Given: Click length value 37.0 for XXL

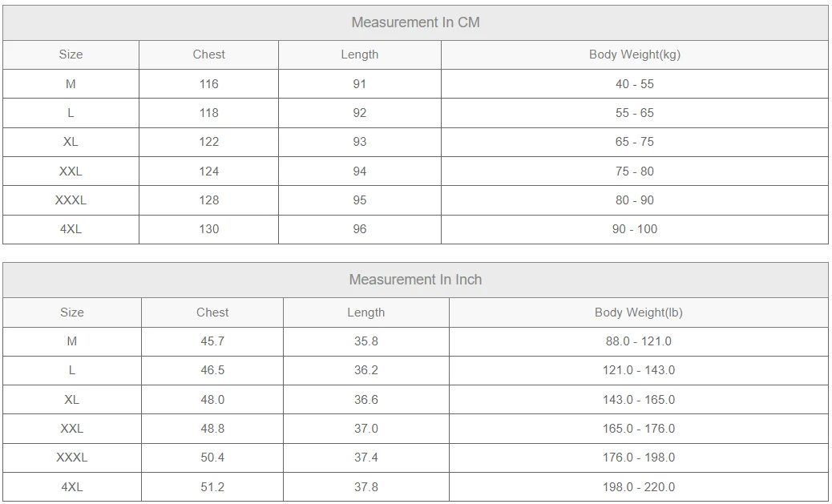Looking at the screenshot, I should tap(366, 429).
